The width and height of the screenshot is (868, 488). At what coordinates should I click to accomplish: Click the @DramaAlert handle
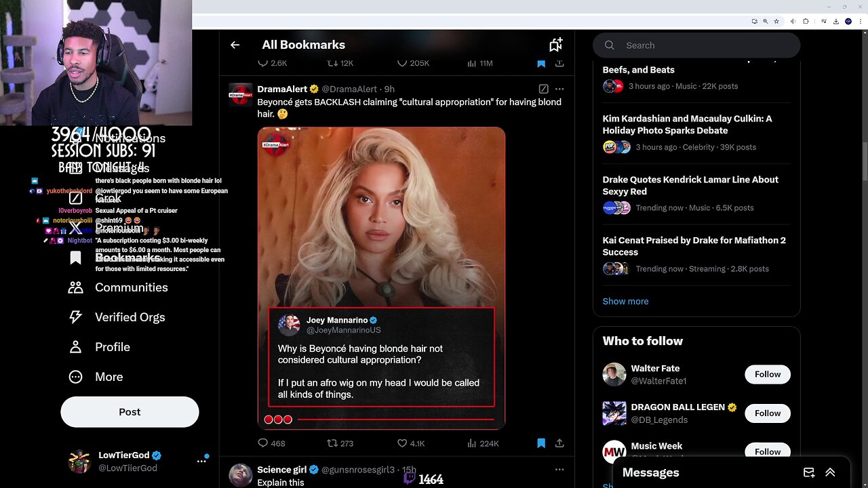pos(349,89)
